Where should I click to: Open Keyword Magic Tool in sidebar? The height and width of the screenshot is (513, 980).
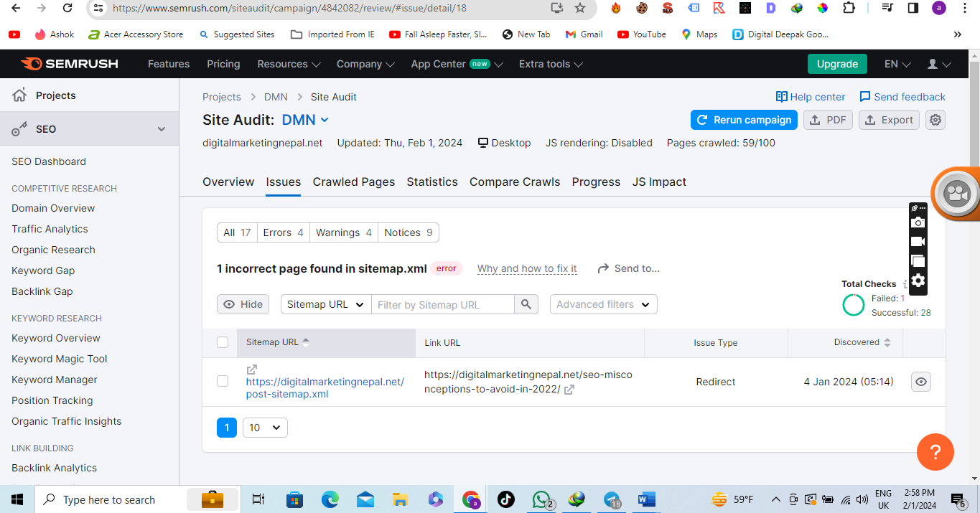tap(60, 359)
